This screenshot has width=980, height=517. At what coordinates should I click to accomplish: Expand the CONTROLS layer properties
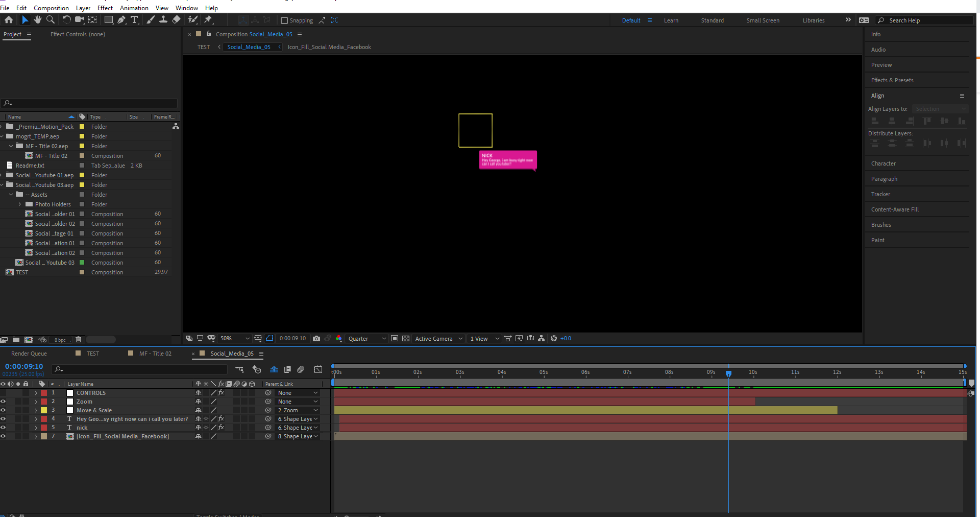pos(36,393)
